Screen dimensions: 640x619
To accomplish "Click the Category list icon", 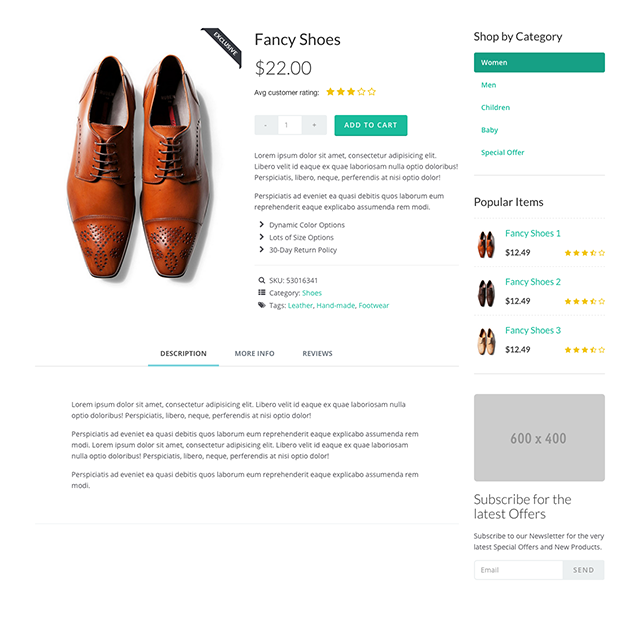I will tap(262, 293).
